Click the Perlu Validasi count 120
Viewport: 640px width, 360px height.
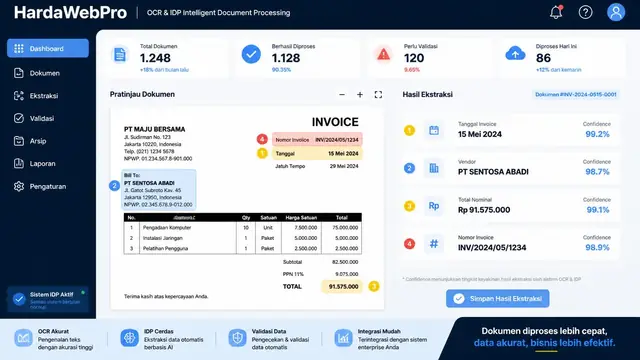pos(414,58)
